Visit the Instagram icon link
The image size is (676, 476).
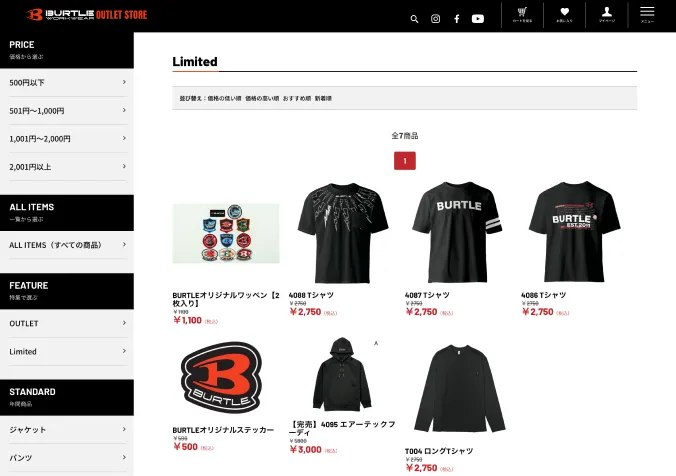[435, 19]
